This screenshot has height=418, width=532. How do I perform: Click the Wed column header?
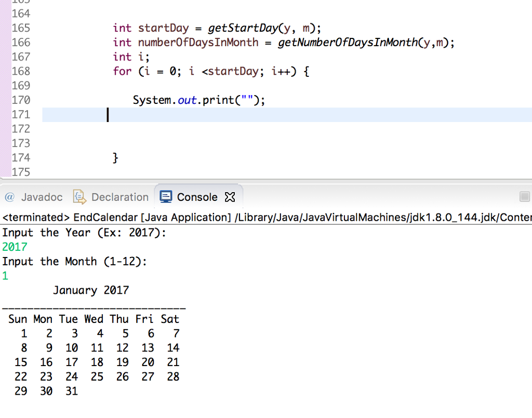[94, 319]
